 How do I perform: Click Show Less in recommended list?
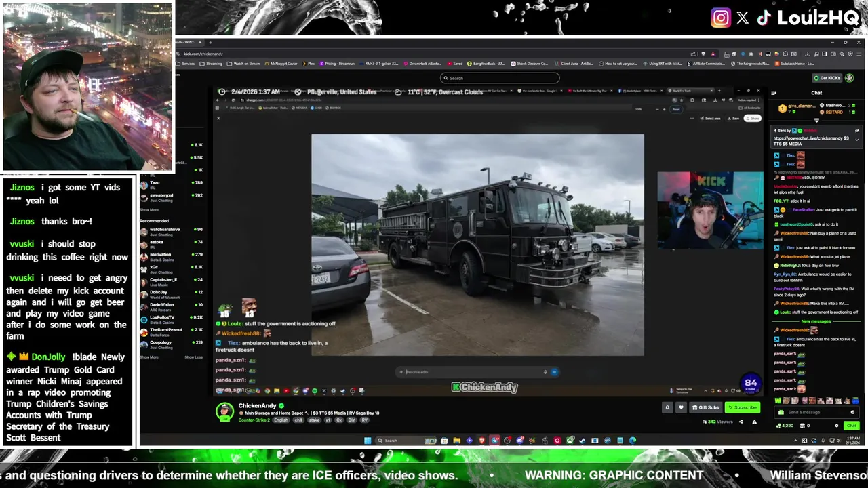(194, 357)
